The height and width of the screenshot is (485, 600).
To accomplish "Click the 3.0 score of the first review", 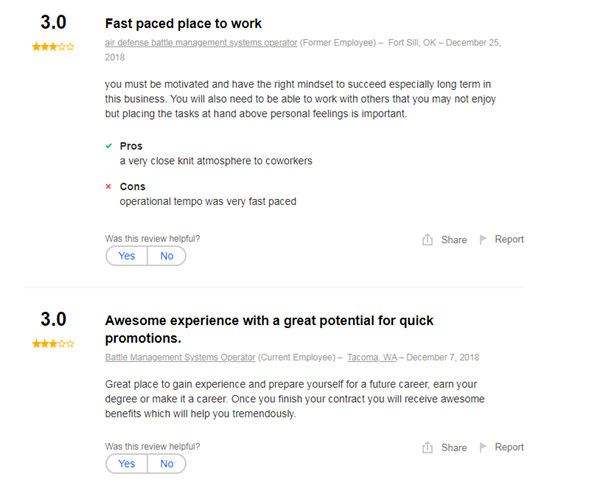I will pos(53,22).
